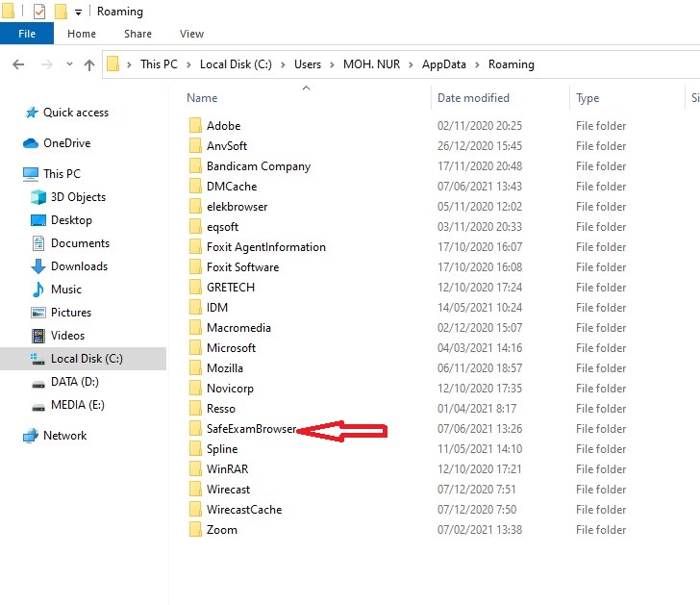Open the quick access toolbar customize dropdown
The image size is (700, 605).
[78, 13]
